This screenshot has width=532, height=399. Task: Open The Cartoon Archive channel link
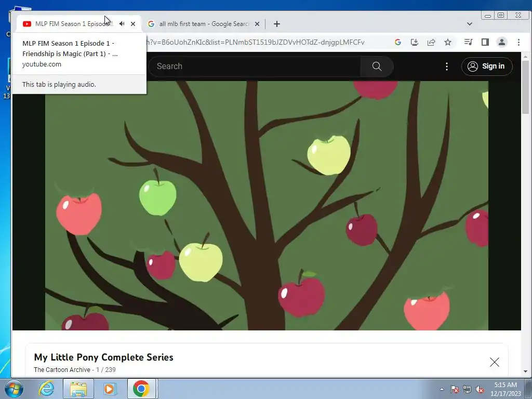tap(62, 370)
